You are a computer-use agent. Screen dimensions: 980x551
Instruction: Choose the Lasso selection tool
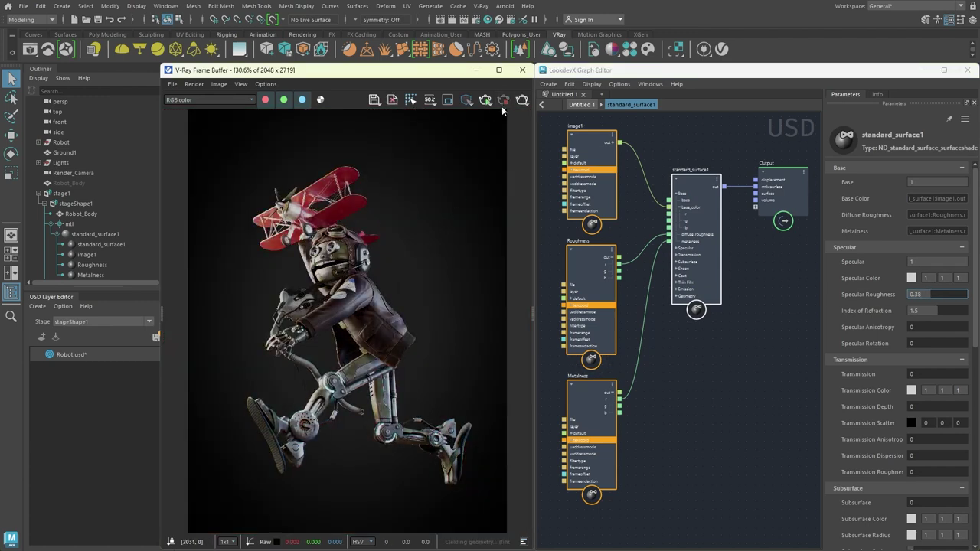click(11, 98)
